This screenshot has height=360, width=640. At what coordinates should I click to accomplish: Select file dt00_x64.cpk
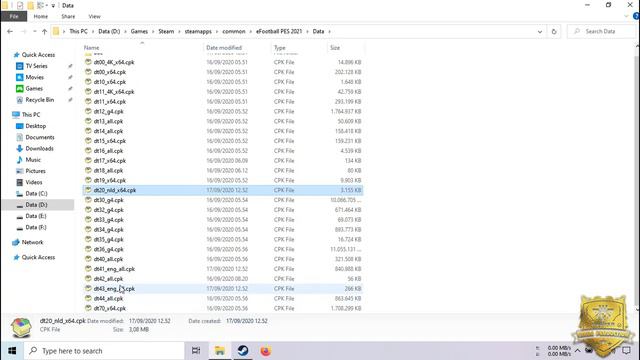(110, 72)
